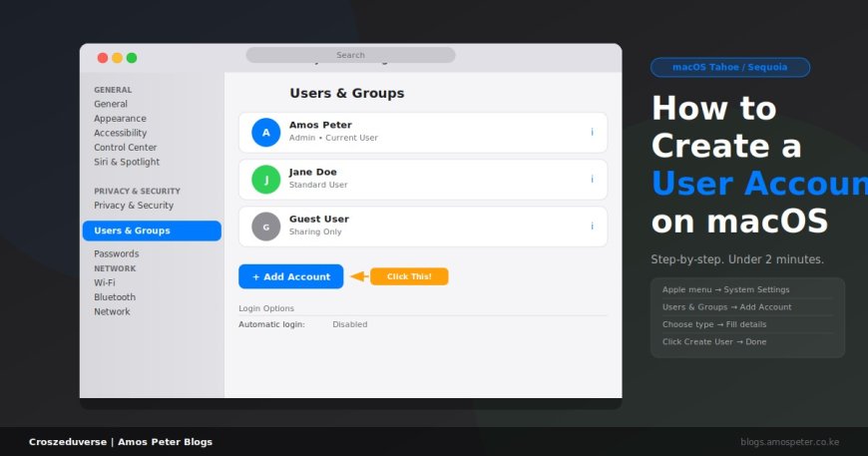Screen dimensions: 868x456
Task: Click the Login Options label
Action: [x=266, y=308]
